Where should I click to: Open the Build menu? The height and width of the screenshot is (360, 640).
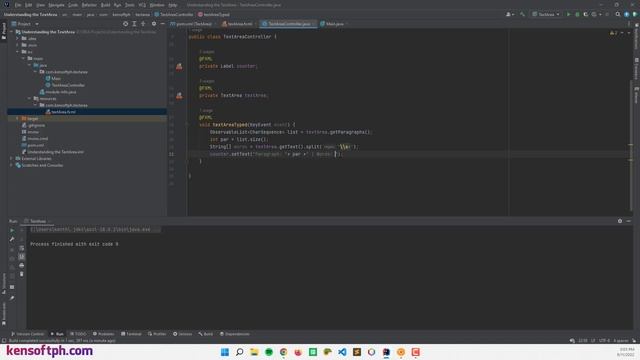click(x=105, y=5)
